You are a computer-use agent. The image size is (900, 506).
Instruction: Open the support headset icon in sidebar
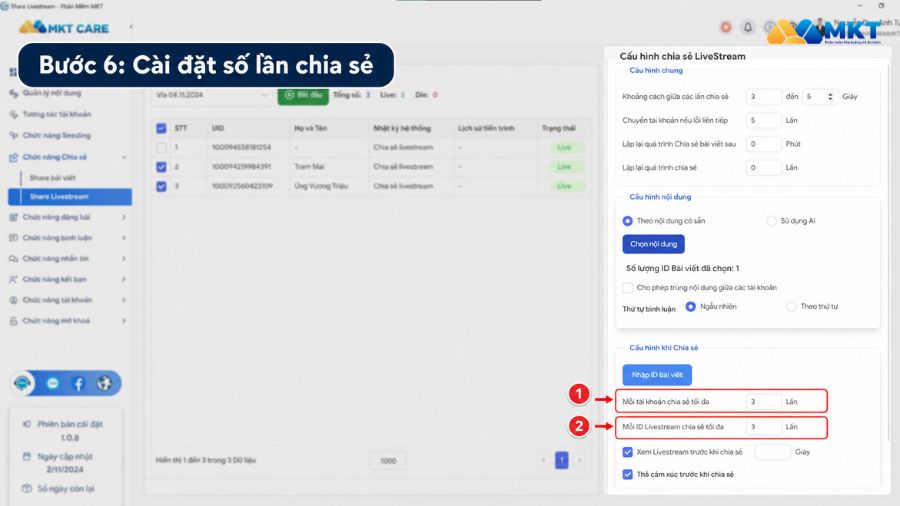click(23, 383)
